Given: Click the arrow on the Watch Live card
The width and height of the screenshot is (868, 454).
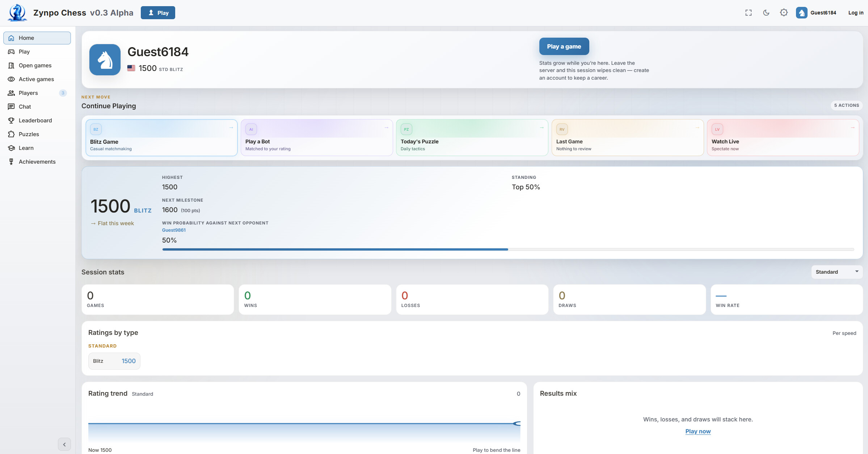Looking at the screenshot, I should 852,127.
